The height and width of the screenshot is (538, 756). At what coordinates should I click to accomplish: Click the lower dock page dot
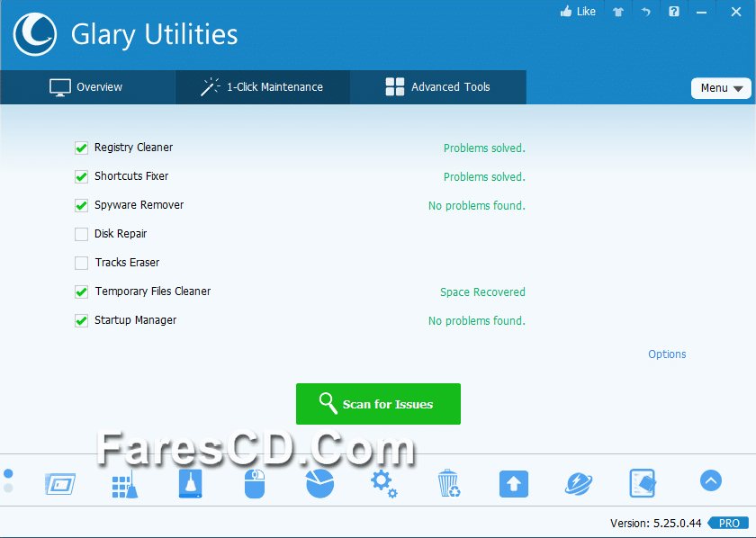[x=8, y=488]
